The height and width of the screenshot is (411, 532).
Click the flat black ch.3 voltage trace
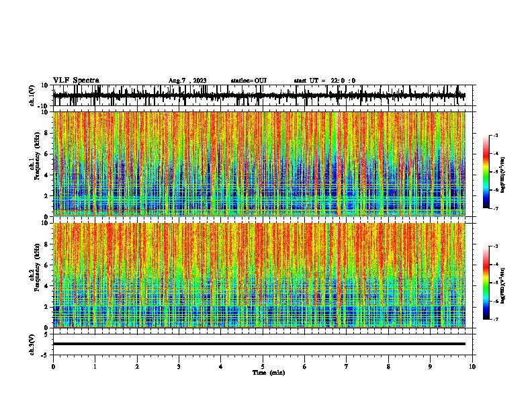pos(259,344)
